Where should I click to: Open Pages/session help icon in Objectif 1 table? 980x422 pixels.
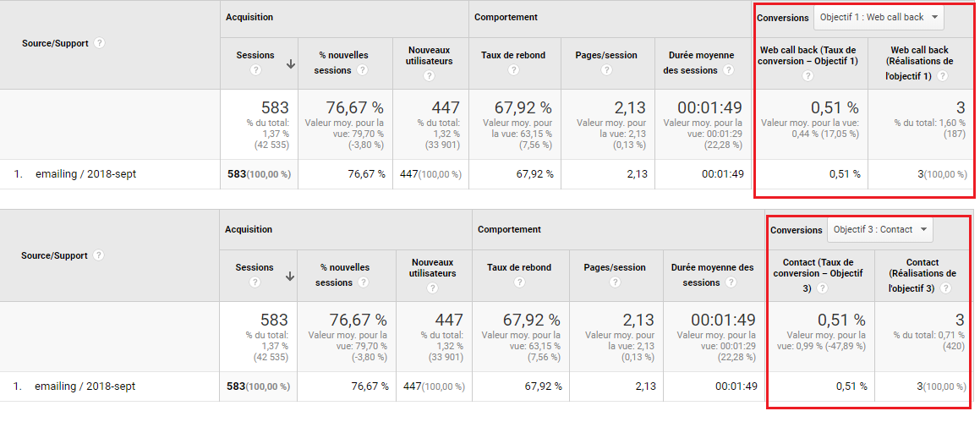point(606,70)
